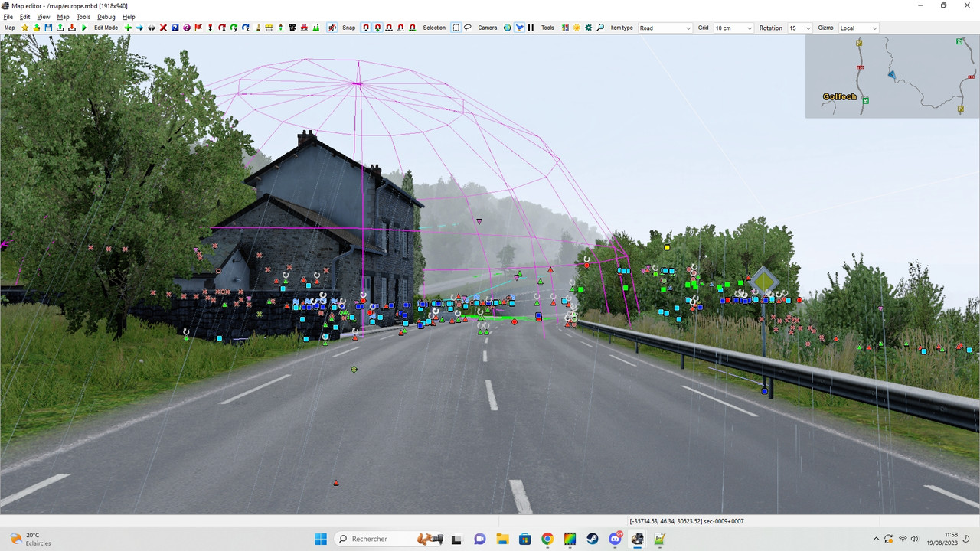Click the rotate Y axis icon
This screenshot has height=551, width=980.
(234, 28)
